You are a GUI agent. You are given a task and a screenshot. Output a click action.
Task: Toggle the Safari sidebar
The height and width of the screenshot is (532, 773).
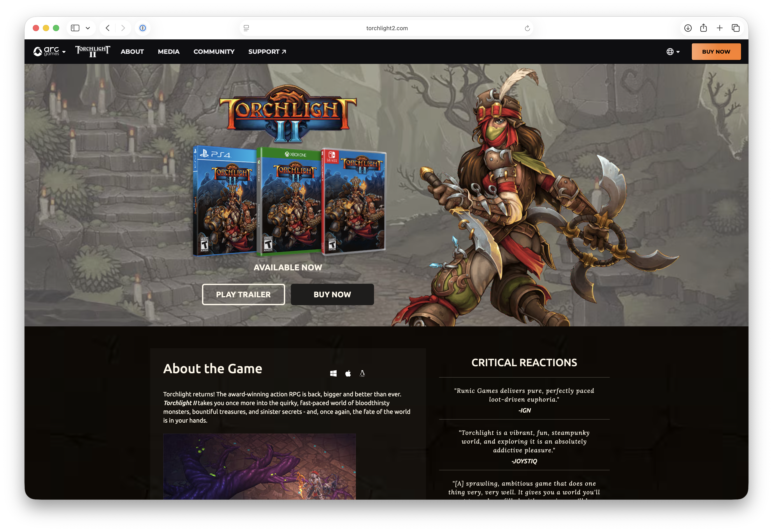point(75,28)
